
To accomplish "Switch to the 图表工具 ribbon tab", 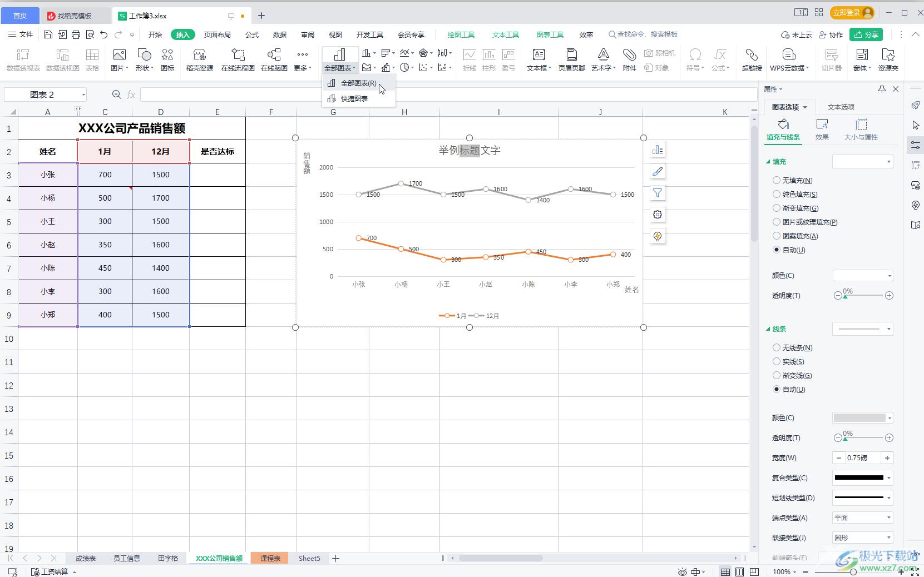I will [x=550, y=34].
